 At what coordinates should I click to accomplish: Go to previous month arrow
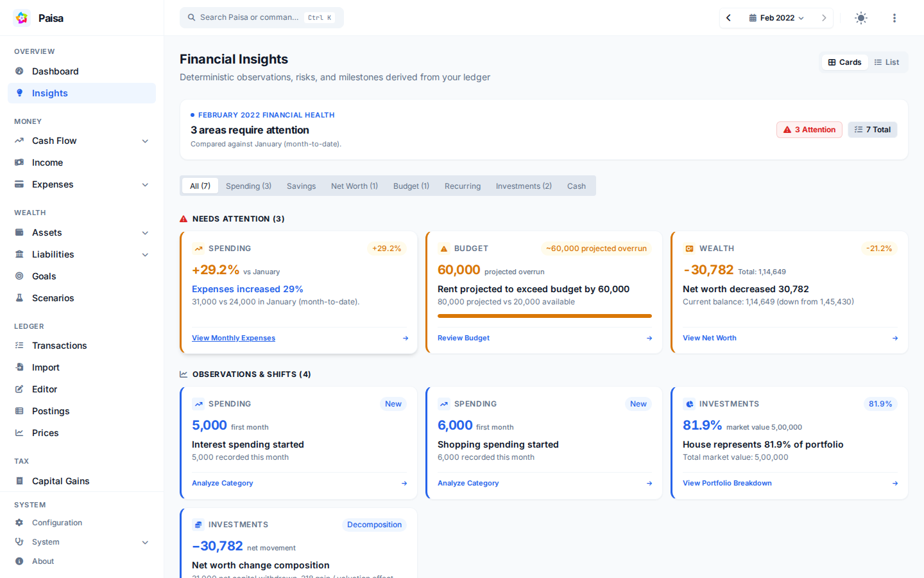(728, 18)
